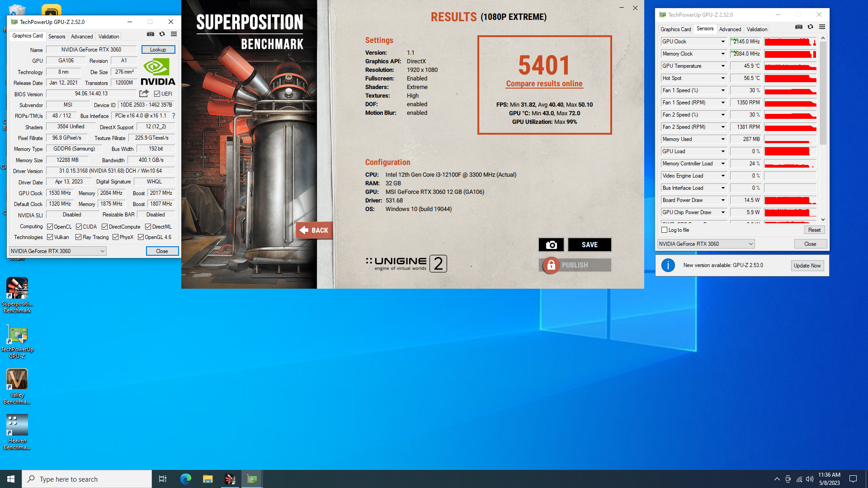Viewport: 868px width, 488px height.
Task: Click info icon in update notification
Action: (668, 265)
